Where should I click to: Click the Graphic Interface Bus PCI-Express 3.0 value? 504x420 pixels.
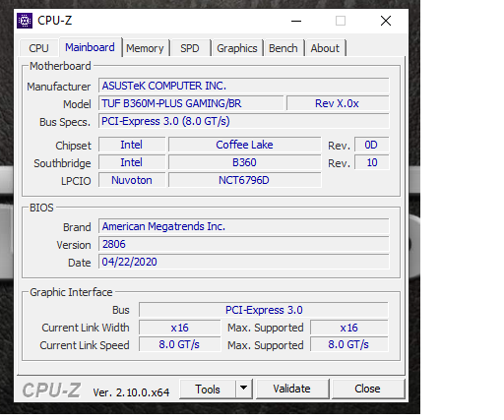pyautogui.click(x=264, y=310)
